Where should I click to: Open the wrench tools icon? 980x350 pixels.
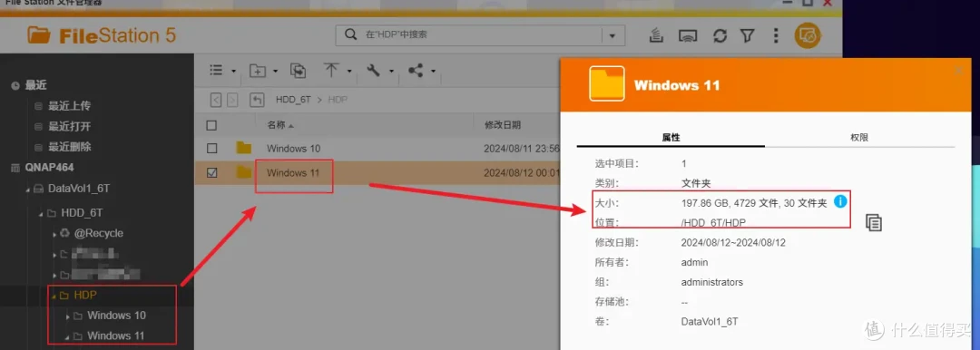click(373, 70)
